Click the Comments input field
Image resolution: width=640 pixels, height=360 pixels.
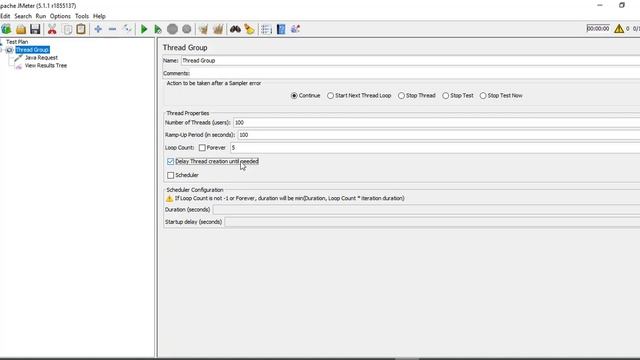click(x=416, y=73)
